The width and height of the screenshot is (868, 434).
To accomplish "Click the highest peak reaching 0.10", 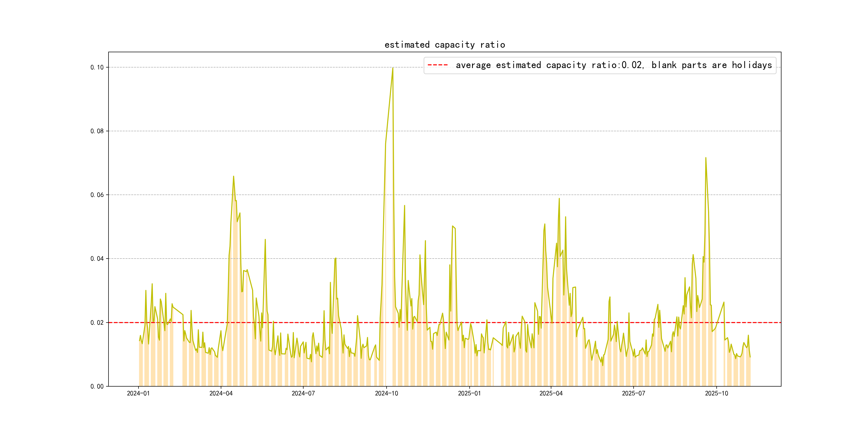I will pos(393,68).
